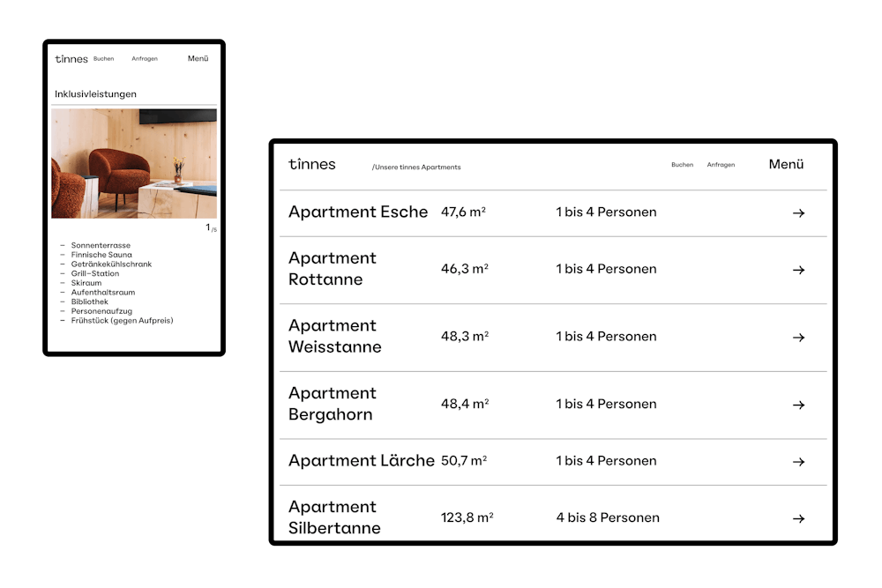Click the arrow beside Apartment Bergahorn
Screen dimensions: 882x588
[x=798, y=405]
